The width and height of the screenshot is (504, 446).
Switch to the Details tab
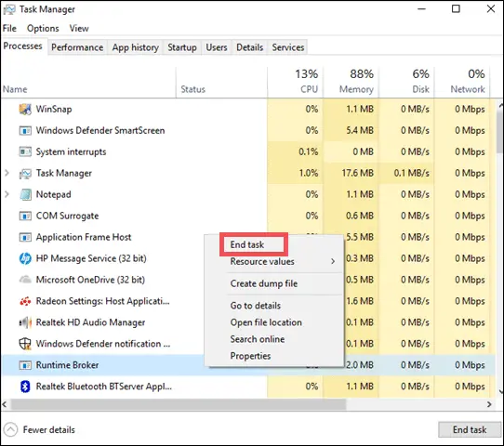[250, 47]
